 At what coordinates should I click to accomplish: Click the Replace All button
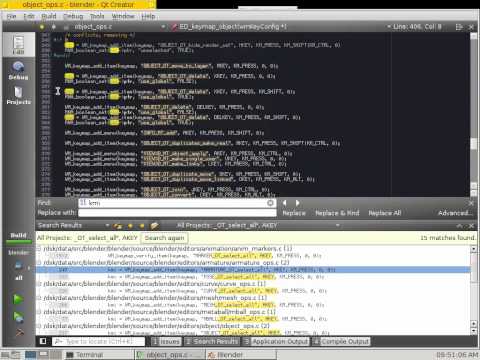click(x=385, y=213)
